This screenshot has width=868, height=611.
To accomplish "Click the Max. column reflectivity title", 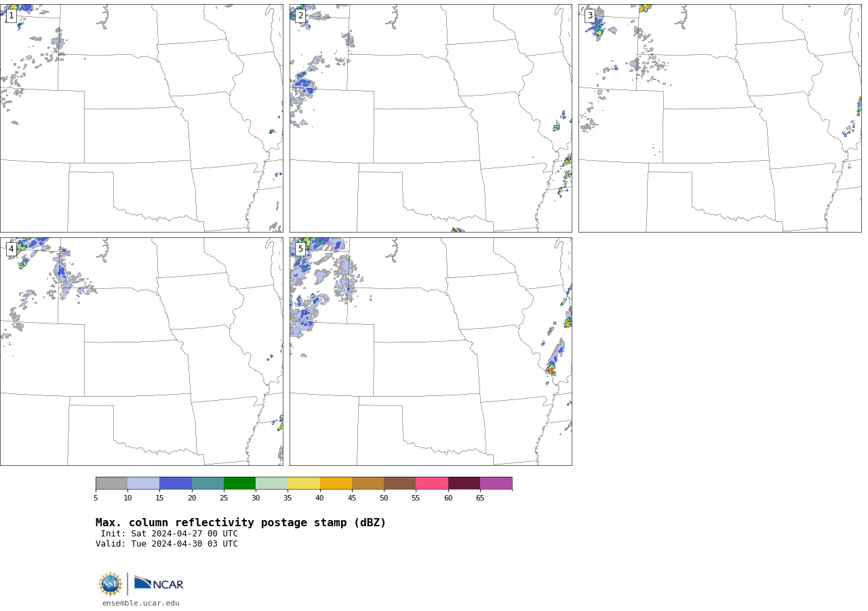I will [241, 523].
